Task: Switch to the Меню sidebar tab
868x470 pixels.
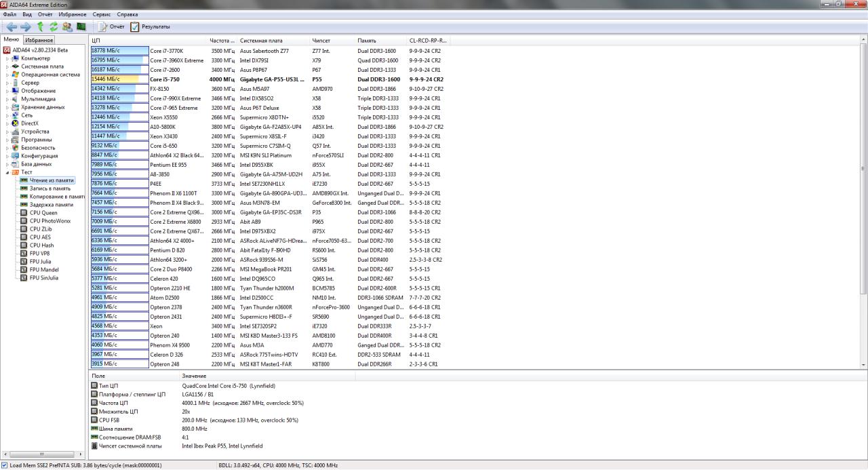Action: coord(12,40)
